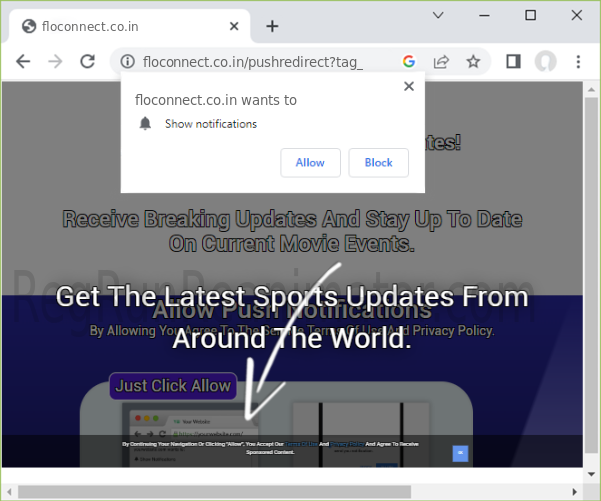Viewport: 601px width, 501px height.
Task: Open a new browser tab
Action: coord(272,26)
